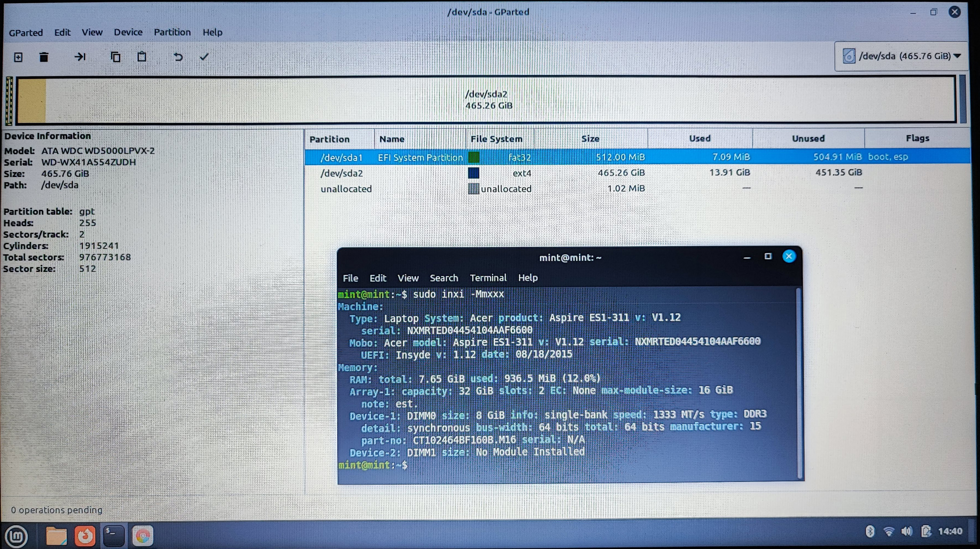The height and width of the screenshot is (549, 980).
Task: Click the Unused column header
Action: [x=808, y=139]
